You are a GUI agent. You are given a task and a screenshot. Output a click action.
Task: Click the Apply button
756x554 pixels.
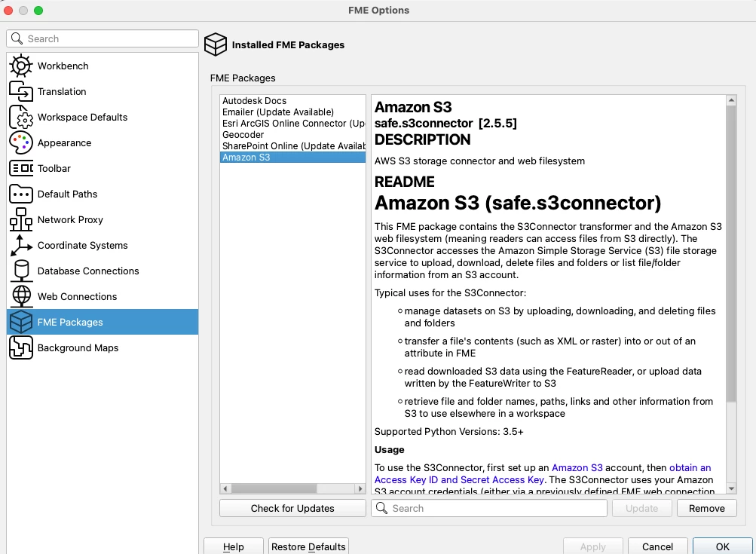point(593,546)
